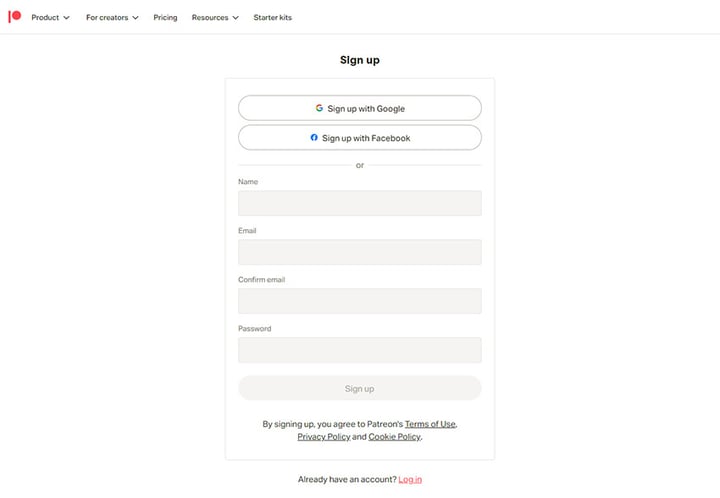Image resolution: width=720 pixels, height=498 pixels.
Task: Expand the Product dropdown chevron
Action: point(67,18)
